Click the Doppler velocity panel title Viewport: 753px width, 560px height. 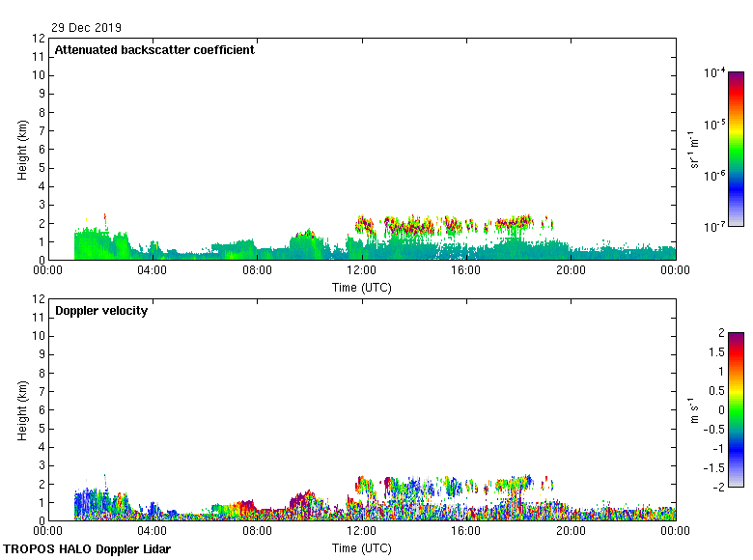[x=101, y=311]
